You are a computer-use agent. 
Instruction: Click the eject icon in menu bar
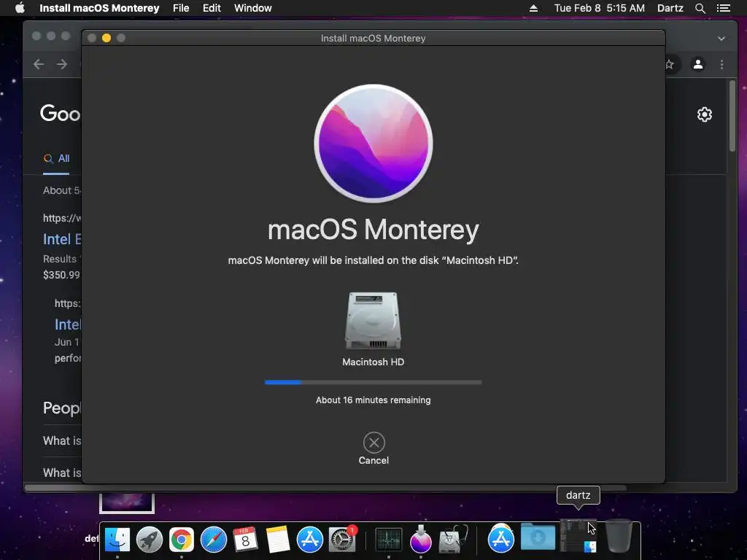pyautogui.click(x=533, y=8)
